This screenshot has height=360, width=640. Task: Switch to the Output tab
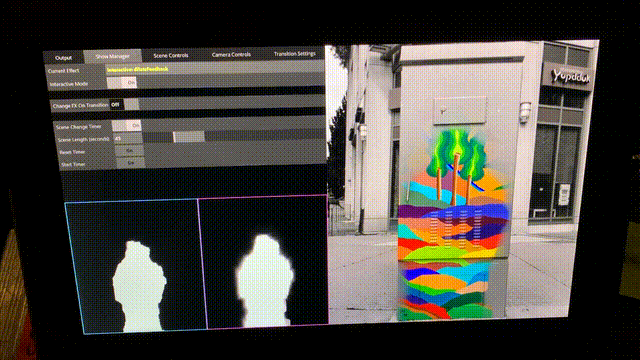[63, 57]
